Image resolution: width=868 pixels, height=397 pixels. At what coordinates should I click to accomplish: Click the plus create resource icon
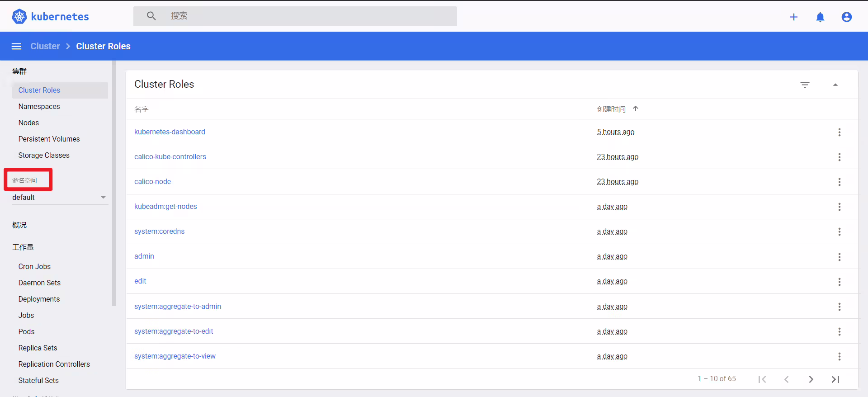coord(794,17)
